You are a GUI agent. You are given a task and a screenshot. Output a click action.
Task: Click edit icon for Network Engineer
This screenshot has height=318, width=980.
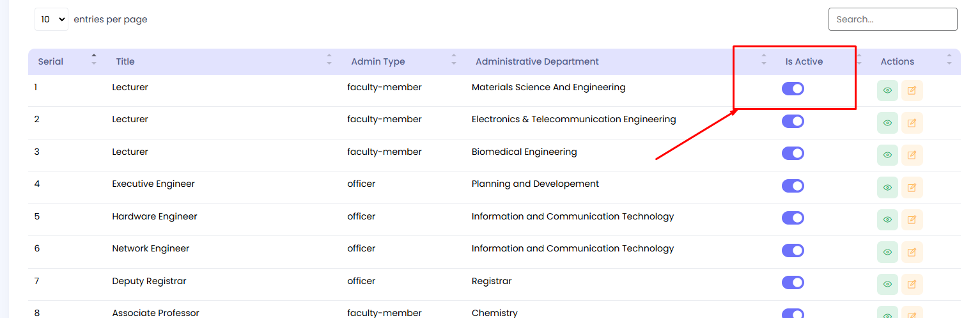[x=912, y=252]
